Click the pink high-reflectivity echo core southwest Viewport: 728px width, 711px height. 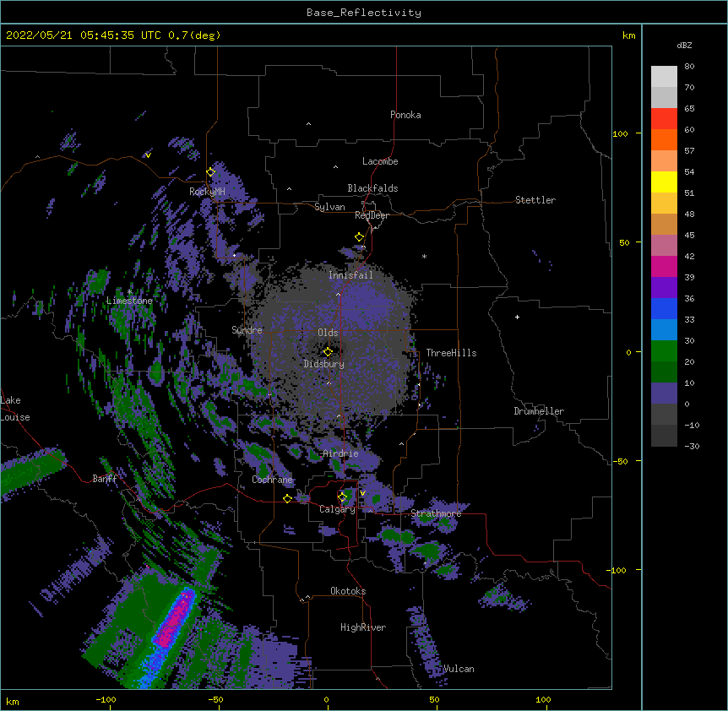click(174, 619)
